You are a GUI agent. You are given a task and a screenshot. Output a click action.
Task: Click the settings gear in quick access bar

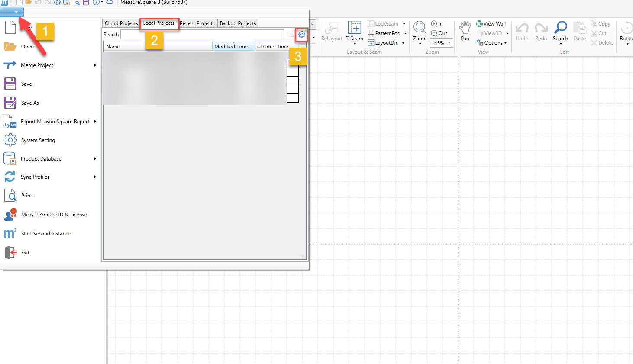[57, 2]
